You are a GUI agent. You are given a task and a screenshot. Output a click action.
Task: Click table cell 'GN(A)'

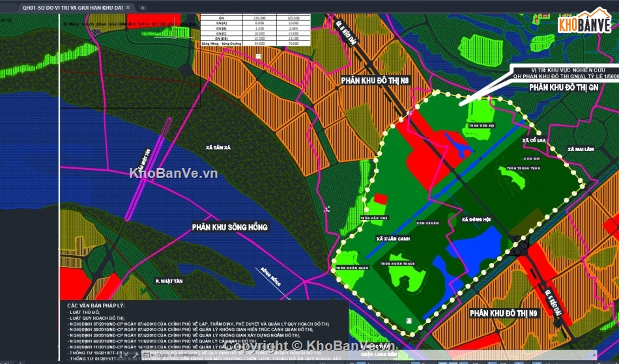221,23
